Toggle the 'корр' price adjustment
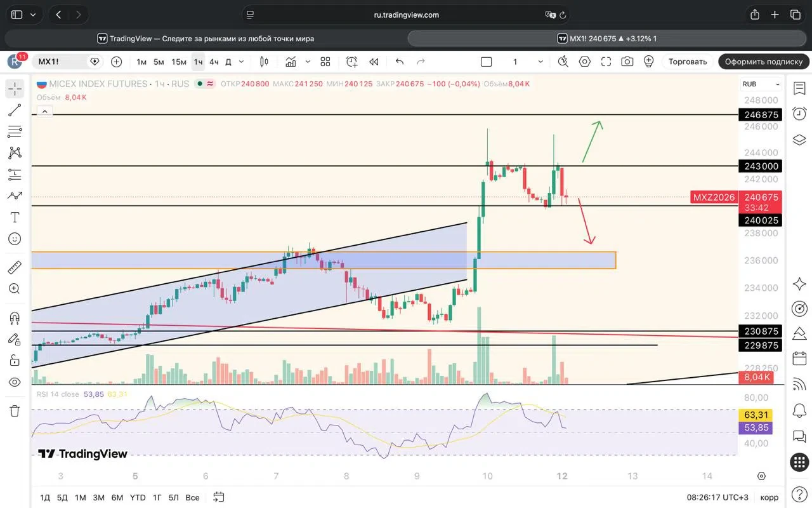Image resolution: width=812 pixels, height=508 pixels. [769, 497]
